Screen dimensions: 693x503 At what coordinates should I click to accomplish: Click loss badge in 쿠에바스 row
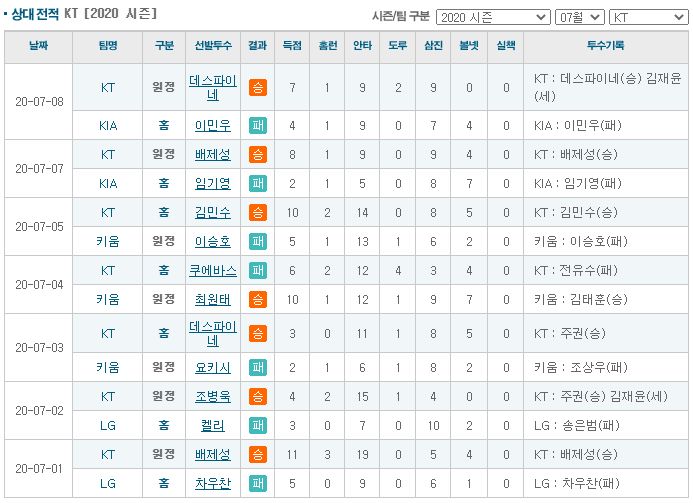click(258, 271)
